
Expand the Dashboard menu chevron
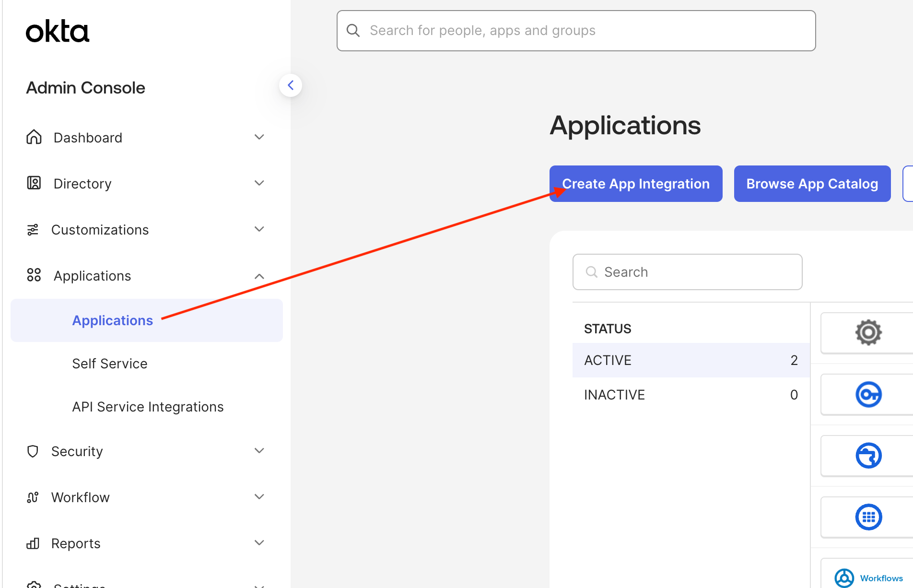click(x=259, y=137)
